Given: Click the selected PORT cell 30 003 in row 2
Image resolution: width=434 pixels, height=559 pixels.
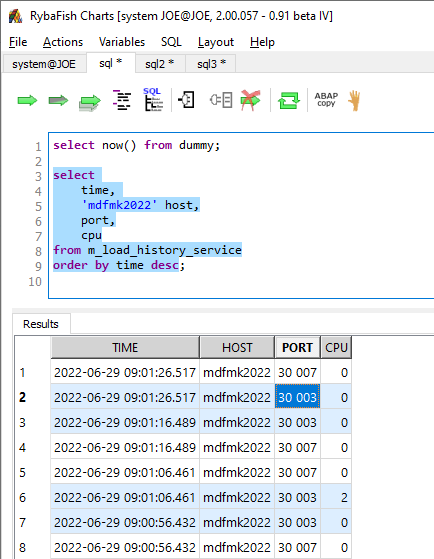Looking at the screenshot, I should point(297,397).
